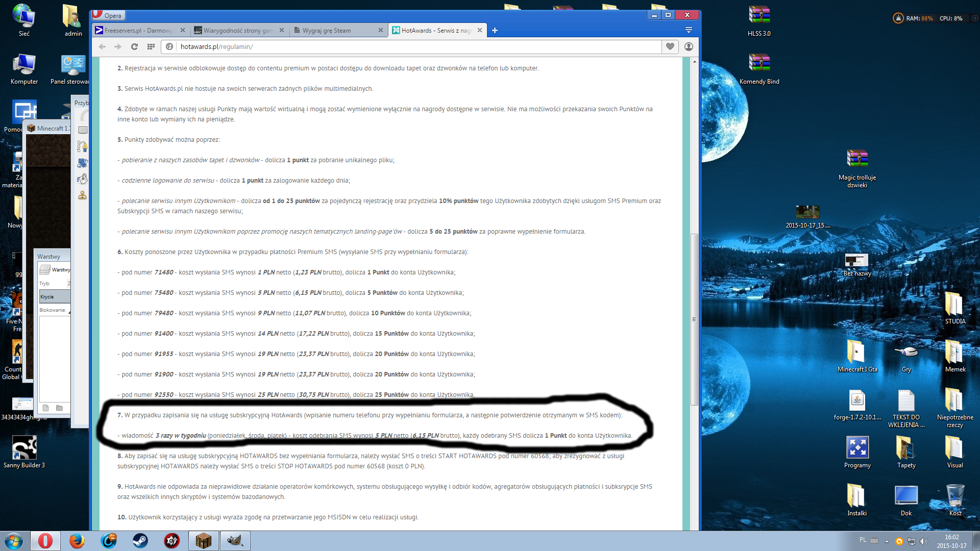The height and width of the screenshot is (551, 980).
Task: Open Windows Start menu
Action: pos(14,541)
